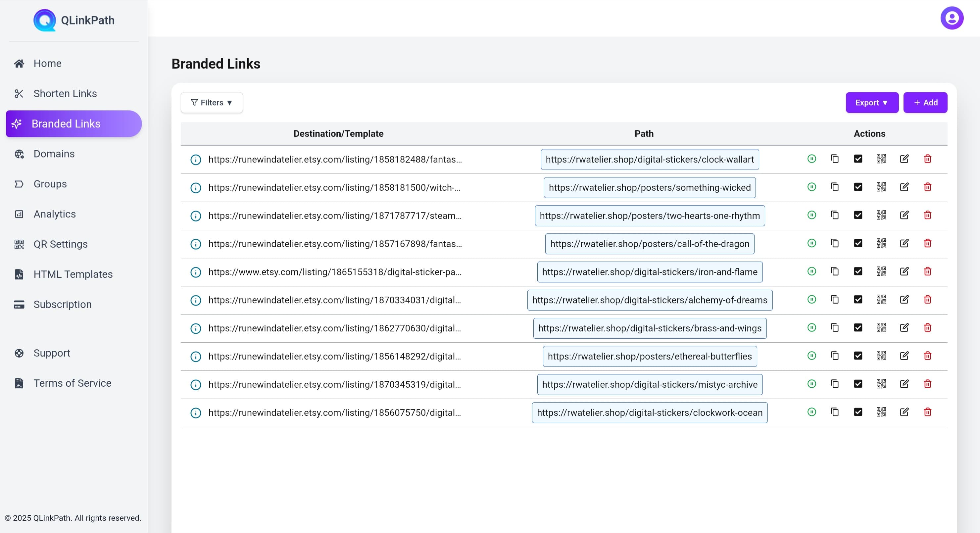Go to HTML Templates
This screenshot has height=533, width=980.
pos(74,274)
